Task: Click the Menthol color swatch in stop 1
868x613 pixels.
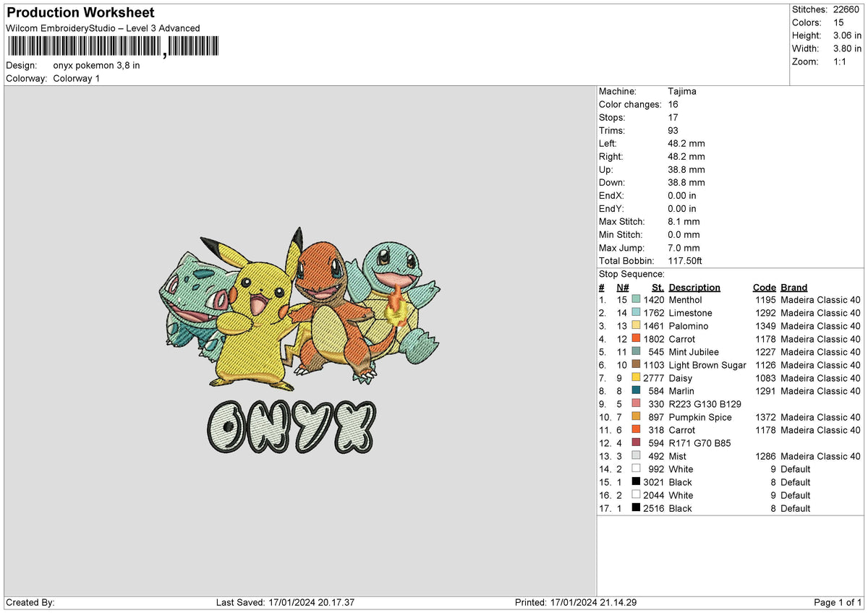Action: tap(636, 300)
